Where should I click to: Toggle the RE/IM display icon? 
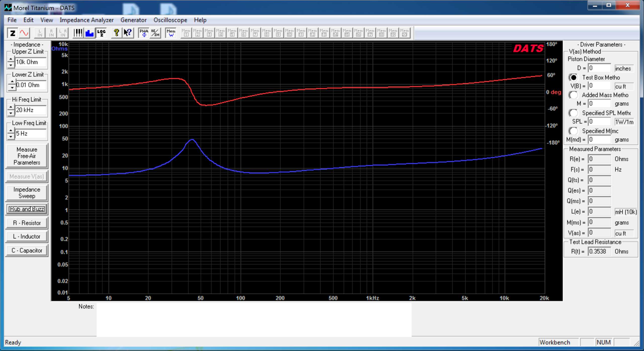pos(155,33)
